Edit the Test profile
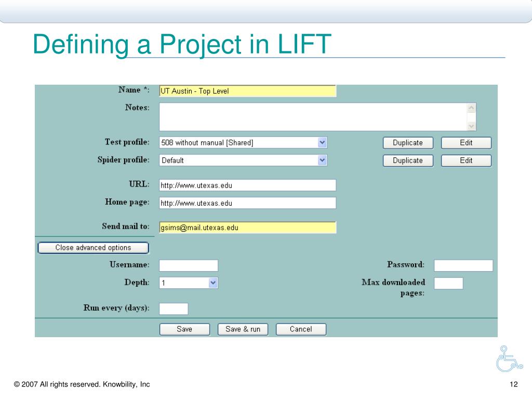This screenshot has width=532, height=399. (466, 143)
